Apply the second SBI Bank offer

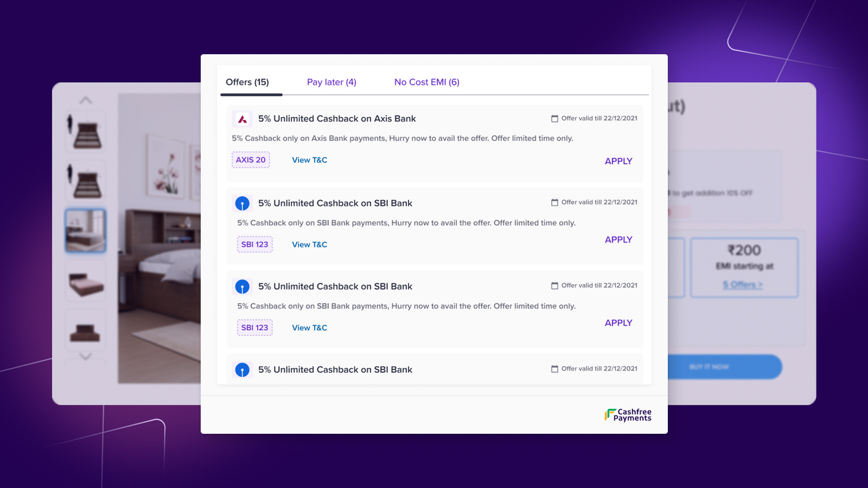(618, 323)
